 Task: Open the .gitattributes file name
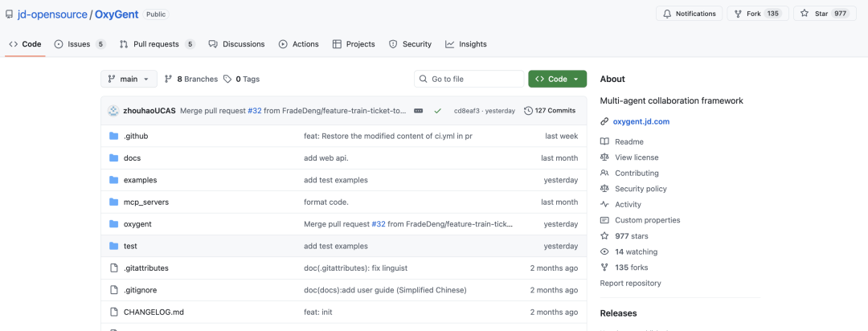(146, 268)
